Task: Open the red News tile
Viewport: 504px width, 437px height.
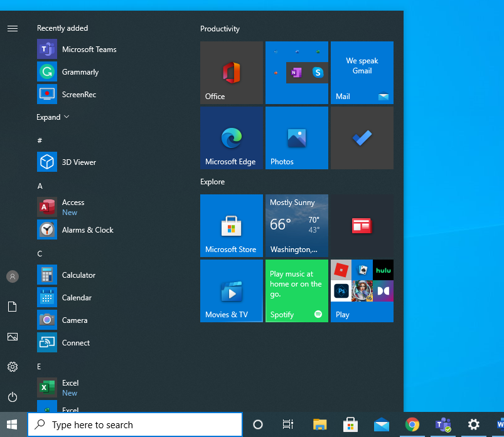Action: tap(362, 226)
